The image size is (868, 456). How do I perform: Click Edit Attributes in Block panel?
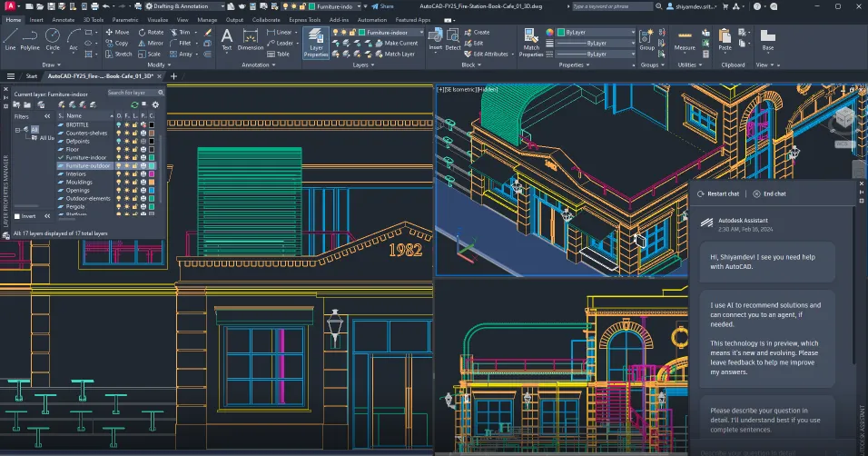(486, 55)
